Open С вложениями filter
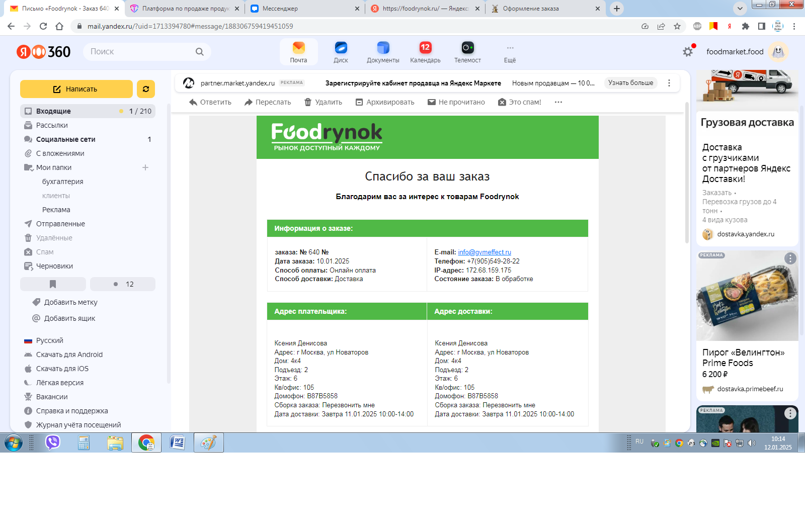This screenshot has height=532, width=805. (88, 153)
